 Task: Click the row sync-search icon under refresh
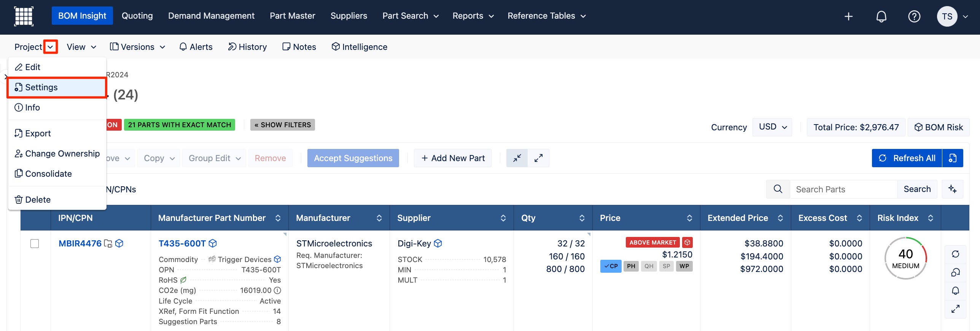tap(955, 272)
